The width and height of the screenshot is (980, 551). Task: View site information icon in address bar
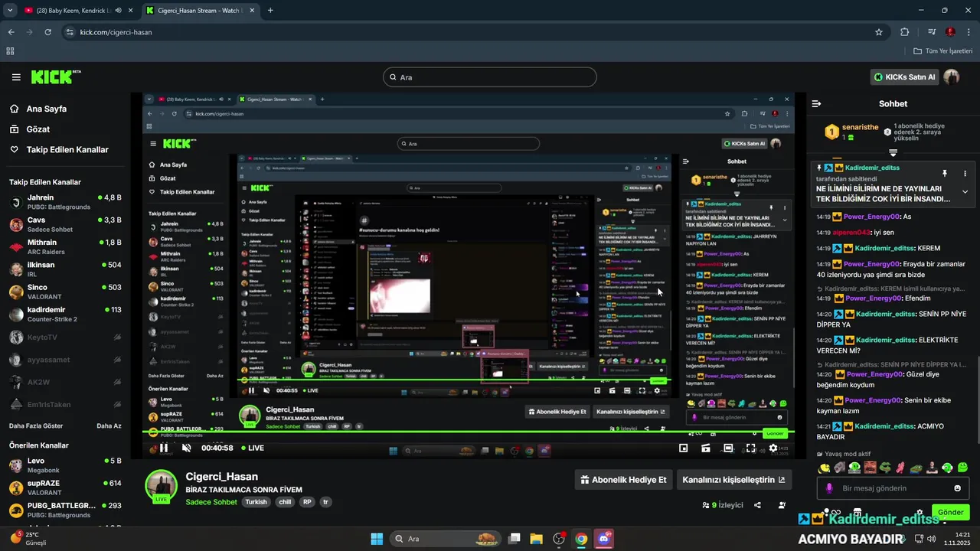click(x=70, y=32)
